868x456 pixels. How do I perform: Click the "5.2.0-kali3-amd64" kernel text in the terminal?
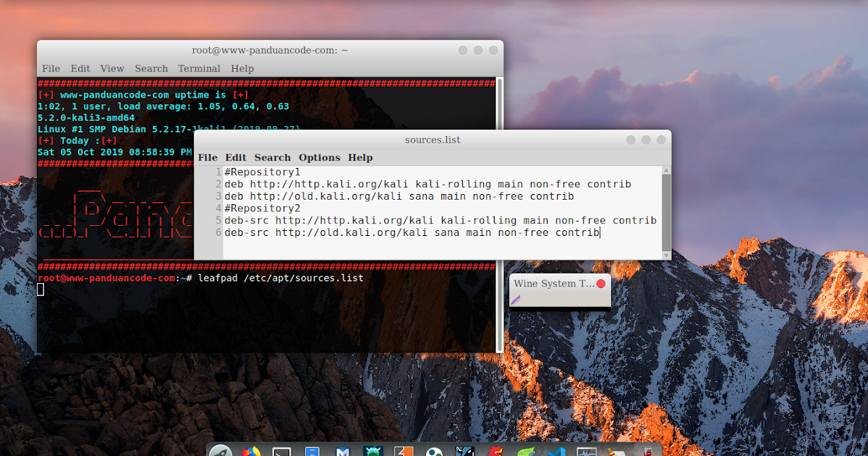coord(86,118)
